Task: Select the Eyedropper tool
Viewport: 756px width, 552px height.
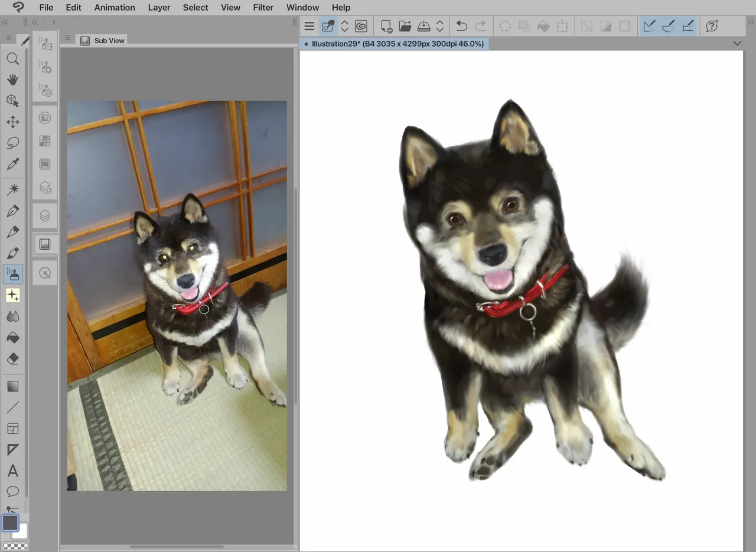Action: (x=12, y=164)
